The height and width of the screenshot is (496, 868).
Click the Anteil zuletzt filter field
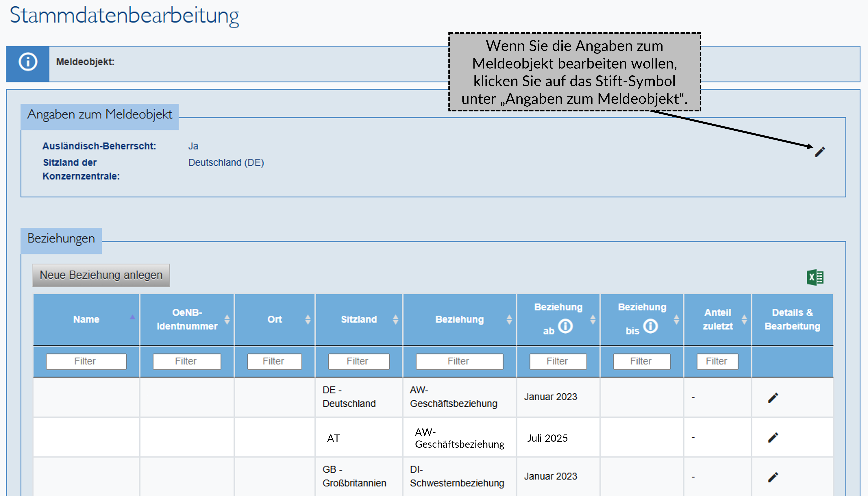coord(717,361)
